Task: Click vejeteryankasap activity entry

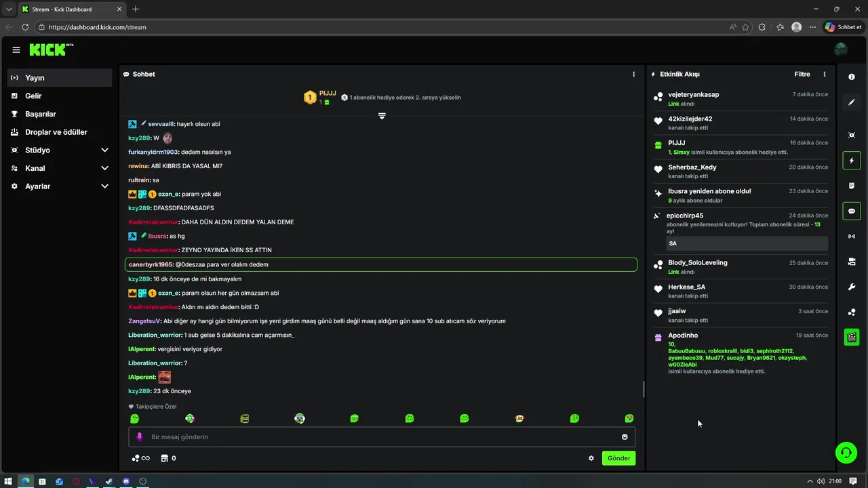Action: pos(741,99)
